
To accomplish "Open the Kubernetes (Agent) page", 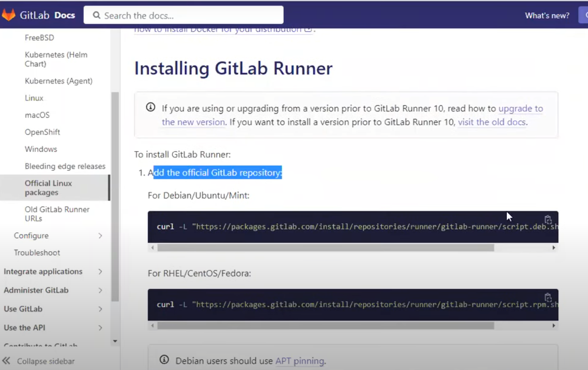I will click(59, 81).
